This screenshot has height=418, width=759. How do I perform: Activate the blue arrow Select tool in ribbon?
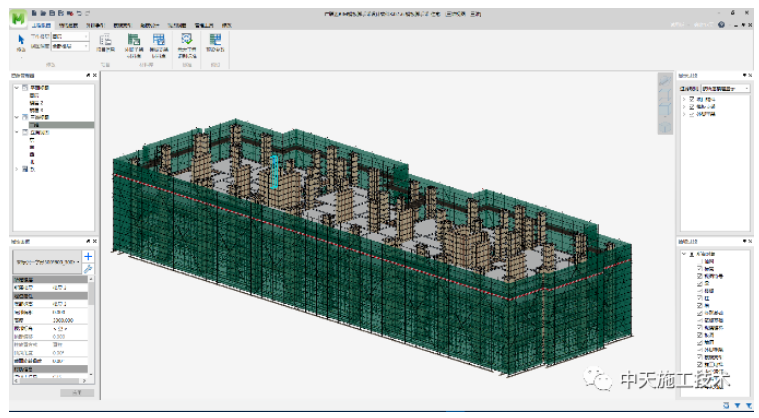21,40
